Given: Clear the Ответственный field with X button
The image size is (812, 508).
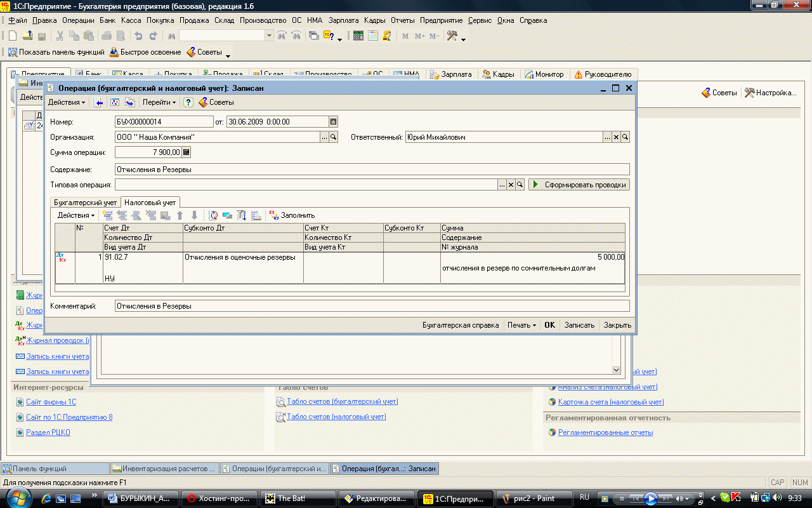Looking at the screenshot, I should [x=616, y=137].
